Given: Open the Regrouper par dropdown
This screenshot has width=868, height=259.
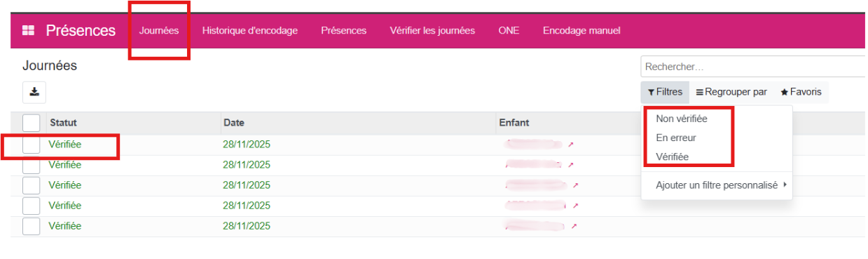Looking at the screenshot, I should [x=731, y=92].
